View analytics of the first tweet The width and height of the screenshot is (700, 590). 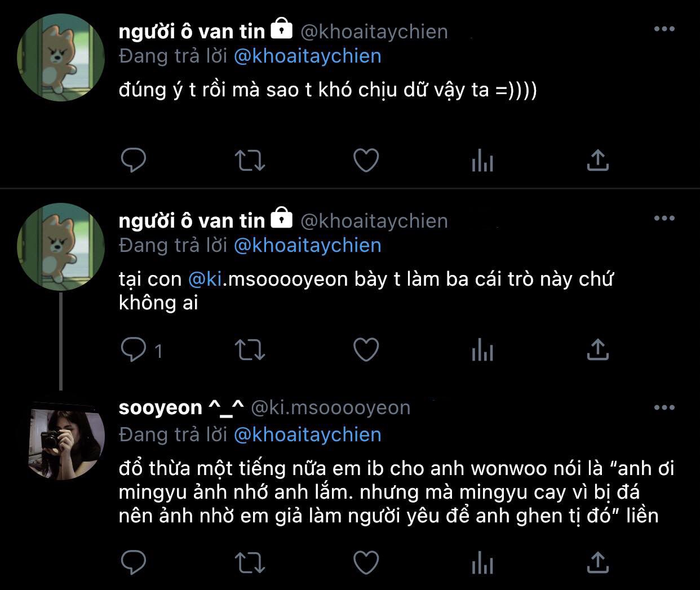coord(482,162)
